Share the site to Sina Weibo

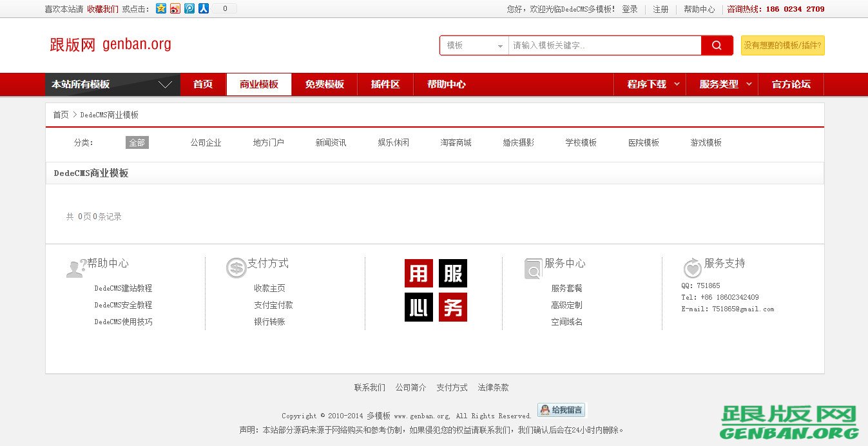point(175,8)
